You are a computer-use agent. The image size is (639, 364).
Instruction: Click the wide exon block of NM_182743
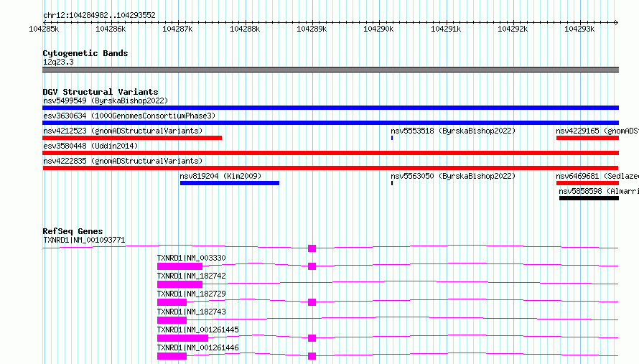(172, 320)
